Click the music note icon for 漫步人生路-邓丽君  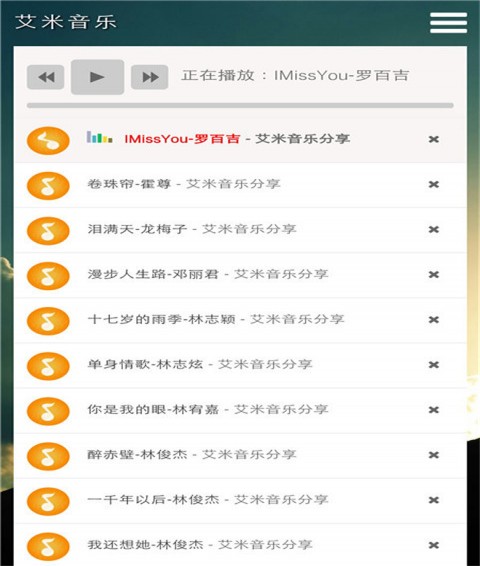pyautogui.click(x=48, y=276)
